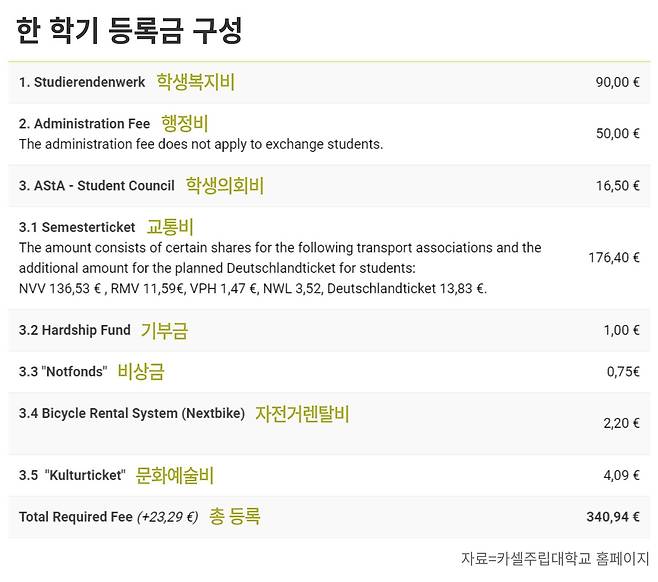Click the sentence starting 'The amount consists of'
658x582 pixels.
280,248
